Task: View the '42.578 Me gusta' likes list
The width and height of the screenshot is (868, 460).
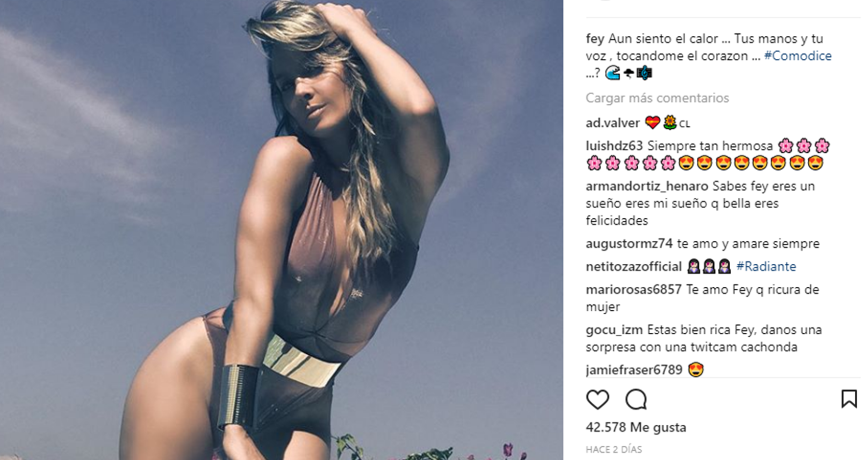Action: (636, 427)
